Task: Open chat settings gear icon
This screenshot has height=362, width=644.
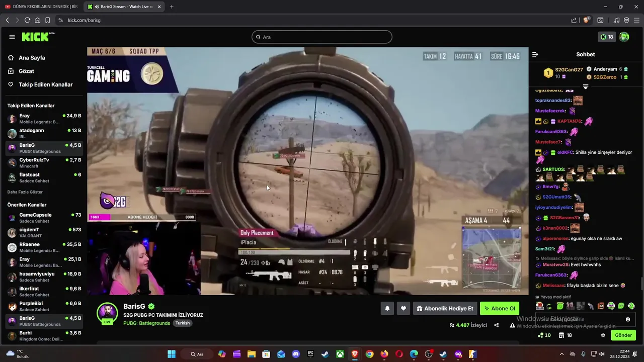Action: click(603, 335)
